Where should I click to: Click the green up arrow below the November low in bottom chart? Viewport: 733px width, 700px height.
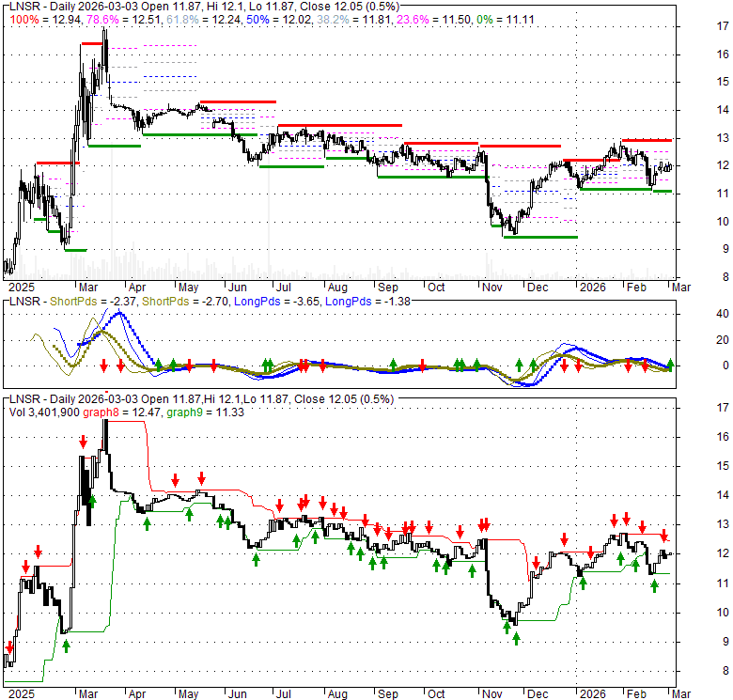point(516,638)
